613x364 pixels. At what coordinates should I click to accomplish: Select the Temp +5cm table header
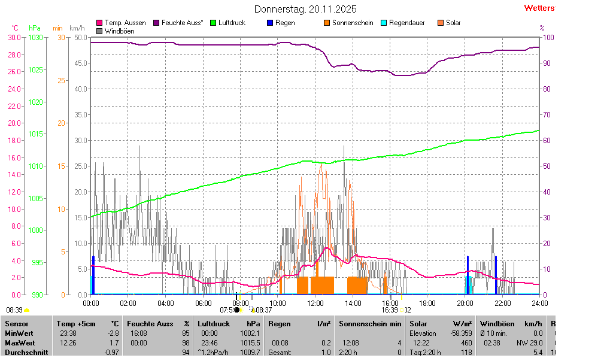(x=87, y=323)
